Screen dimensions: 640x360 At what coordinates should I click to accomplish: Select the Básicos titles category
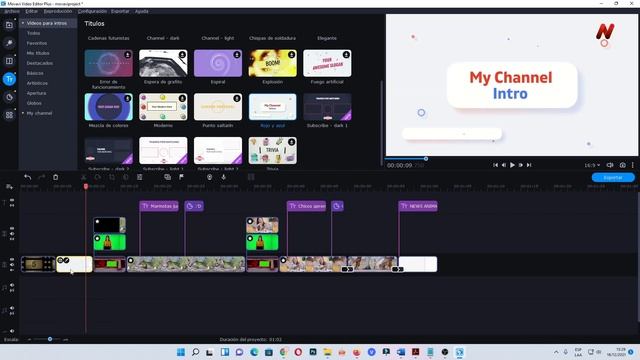(x=35, y=73)
